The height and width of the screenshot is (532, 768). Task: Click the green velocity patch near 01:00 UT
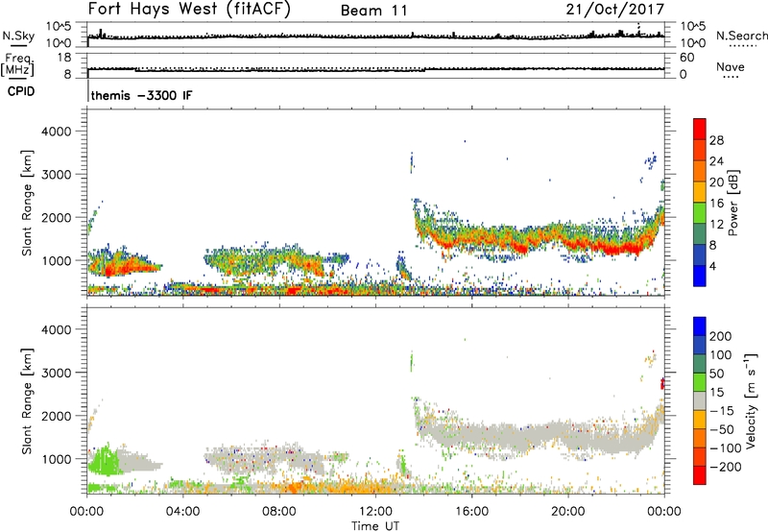tap(105, 461)
